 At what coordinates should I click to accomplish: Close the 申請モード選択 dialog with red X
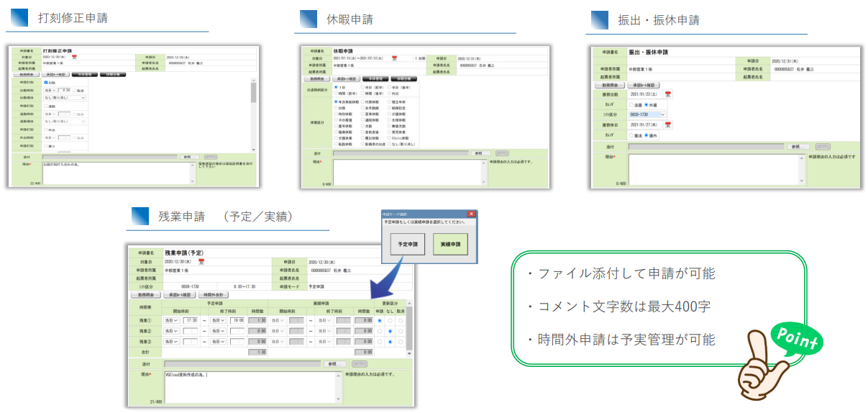471,214
